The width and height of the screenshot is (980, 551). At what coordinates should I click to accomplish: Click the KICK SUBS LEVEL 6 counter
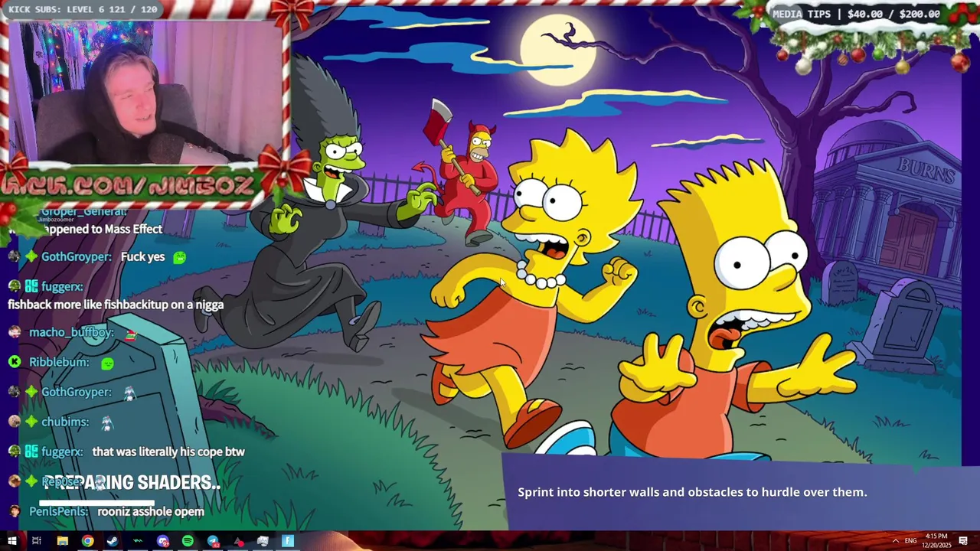coord(83,9)
